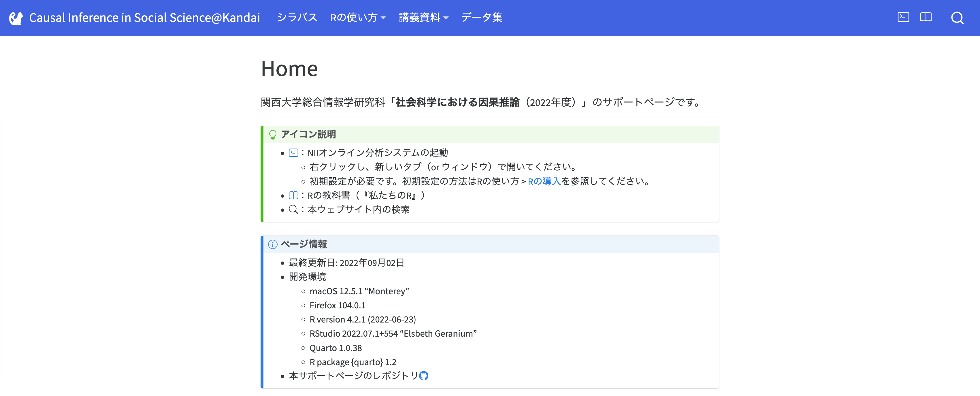Open the データ集 menu item
Screen dimensions: 980x396
[x=481, y=18]
